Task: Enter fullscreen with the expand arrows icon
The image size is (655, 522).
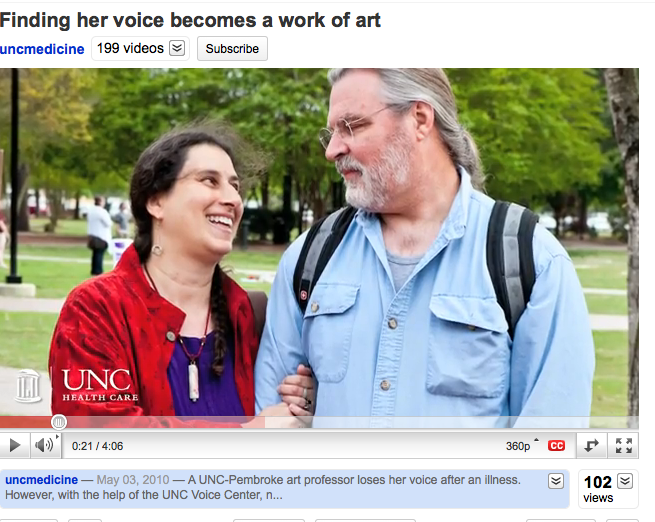Action: (624, 446)
